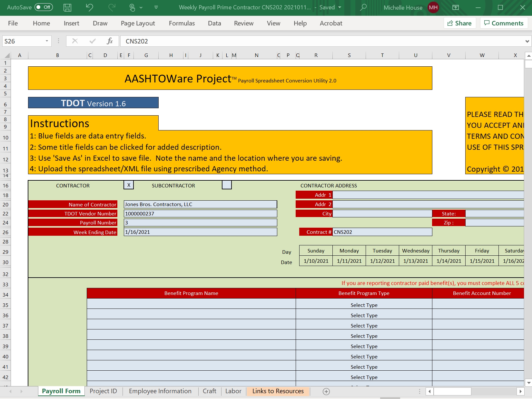Click the Benefit Program Type header
Image resolution: width=532 pixels, height=399 pixels.
(364, 293)
